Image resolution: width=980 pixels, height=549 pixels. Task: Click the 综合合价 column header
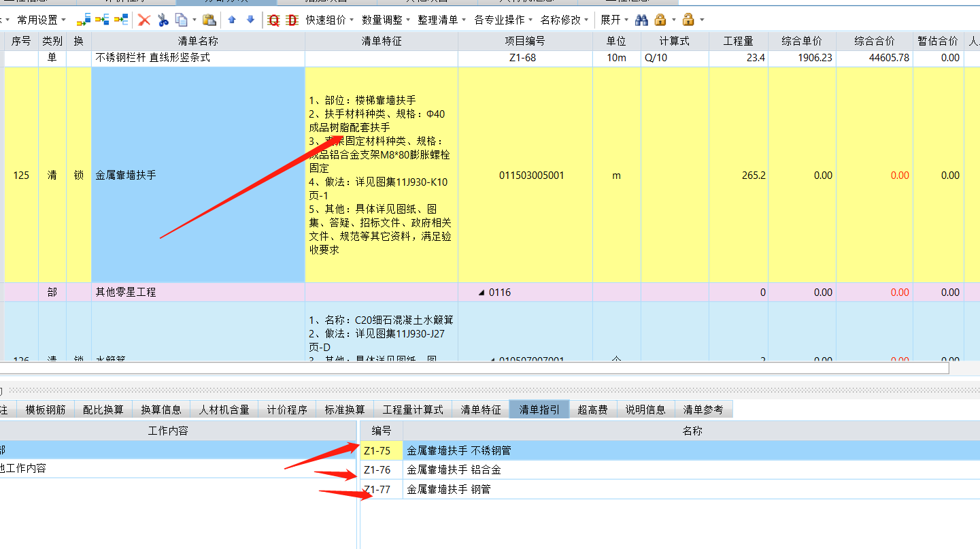(875, 41)
